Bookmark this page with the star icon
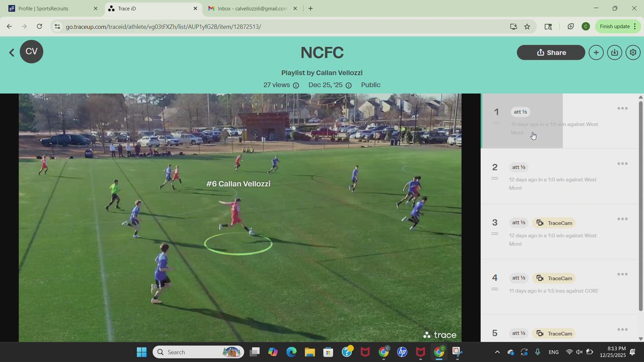The height and width of the screenshot is (362, 644). coord(527,27)
